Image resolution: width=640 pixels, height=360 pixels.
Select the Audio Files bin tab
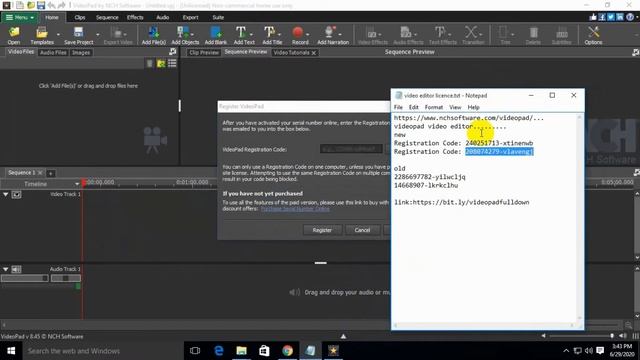[53, 53]
